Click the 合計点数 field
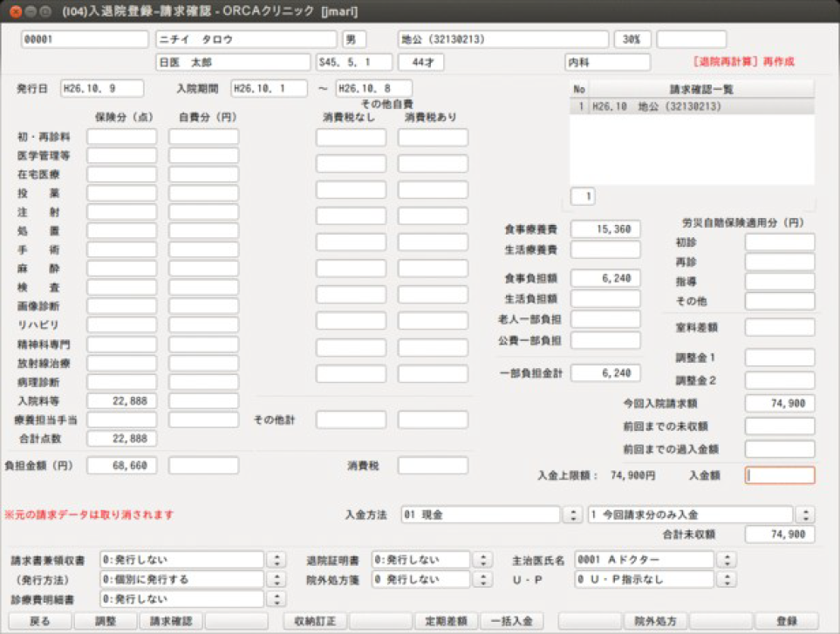The height and width of the screenshot is (634, 840). [121, 439]
